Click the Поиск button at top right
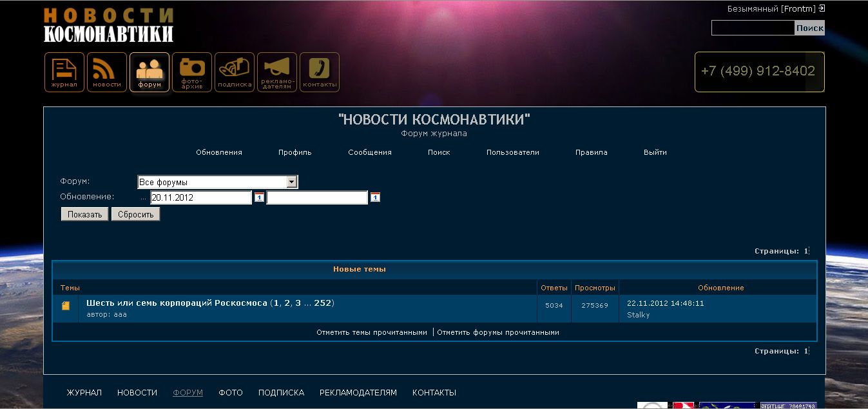The height and width of the screenshot is (409, 868). [x=810, y=28]
